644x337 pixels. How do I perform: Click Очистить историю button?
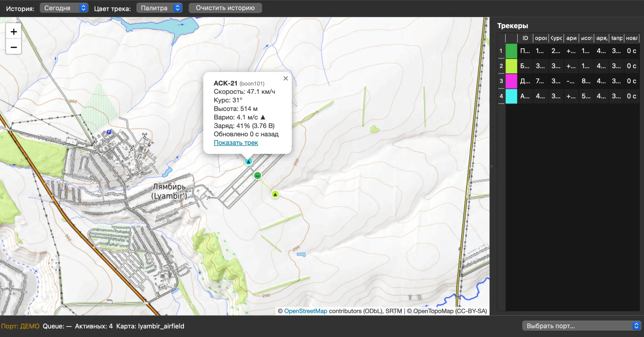tap(225, 8)
